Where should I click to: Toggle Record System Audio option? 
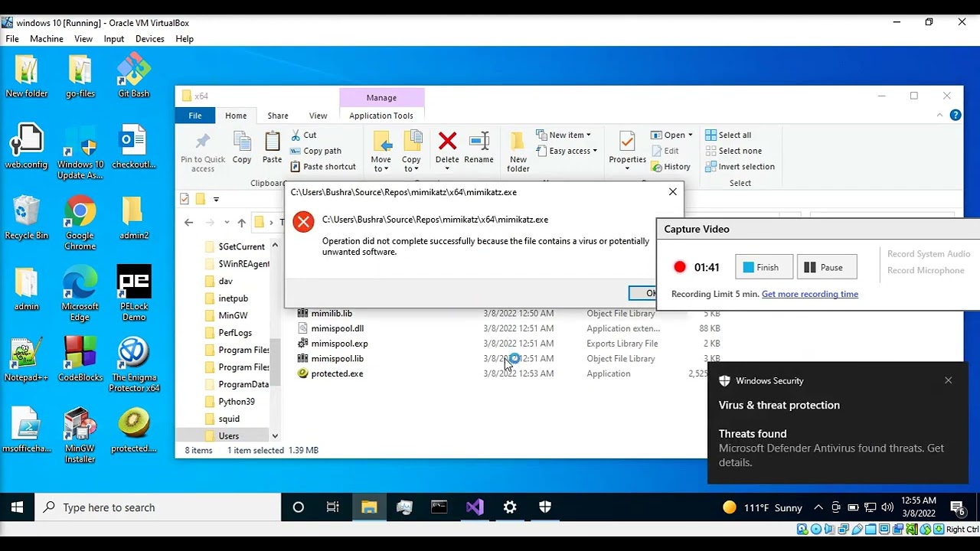929,254
